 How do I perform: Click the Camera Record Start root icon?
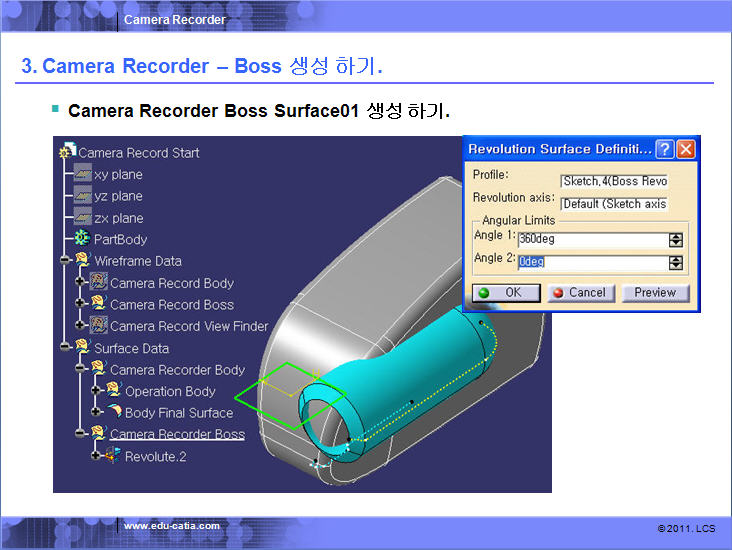tap(68, 152)
